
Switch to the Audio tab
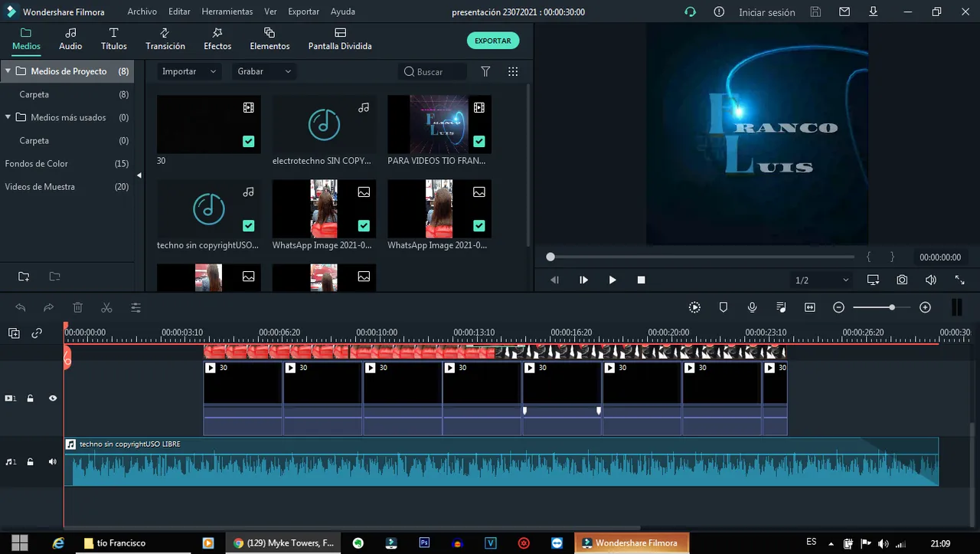click(x=70, y=39)
